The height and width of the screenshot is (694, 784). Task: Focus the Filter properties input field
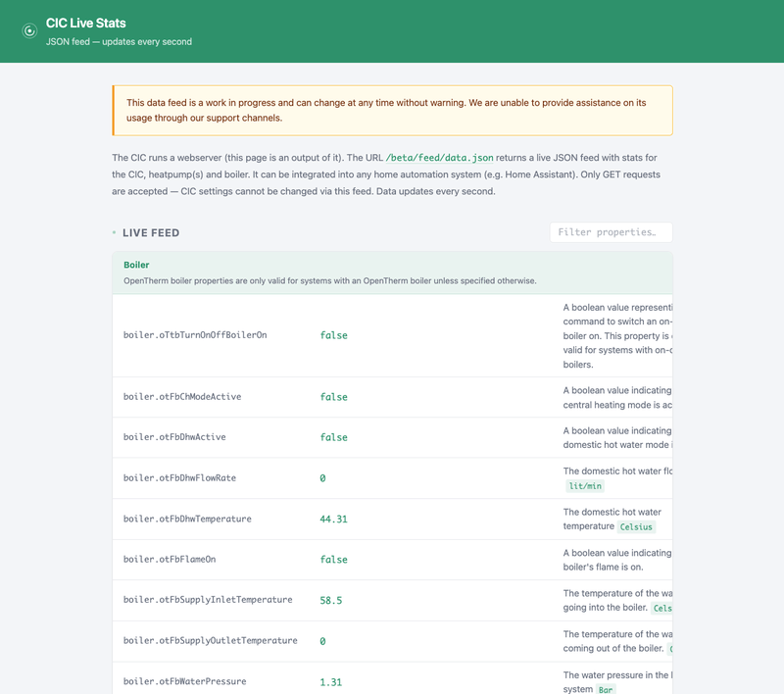tap(611, 232)
